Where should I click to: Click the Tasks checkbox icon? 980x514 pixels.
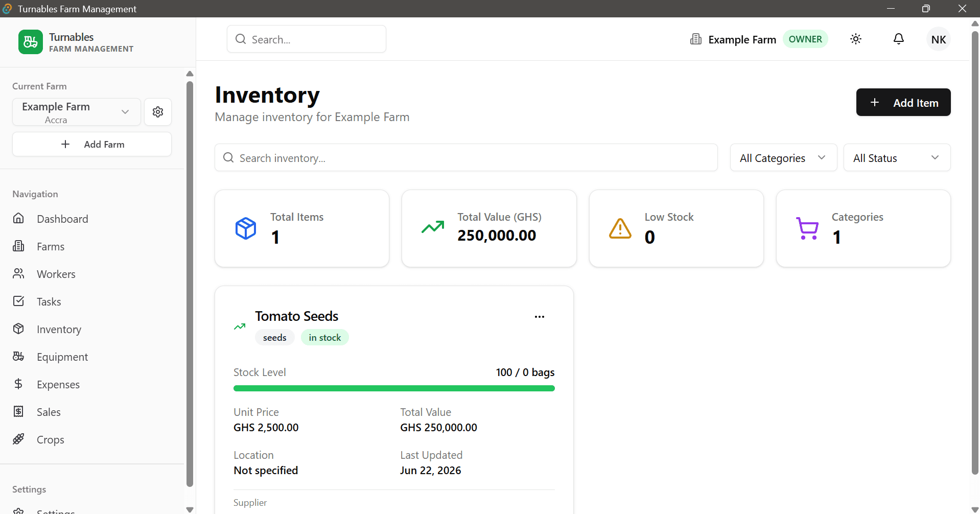click(18, 301)
